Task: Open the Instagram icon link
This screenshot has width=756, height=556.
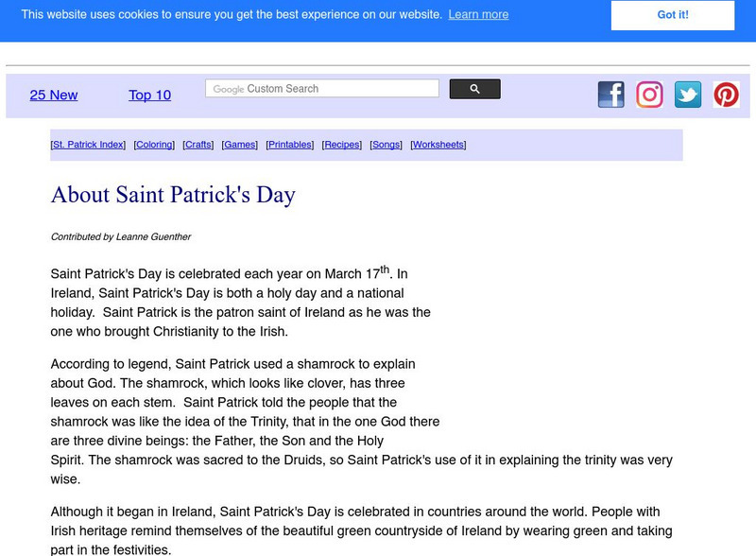Action: 649,95
